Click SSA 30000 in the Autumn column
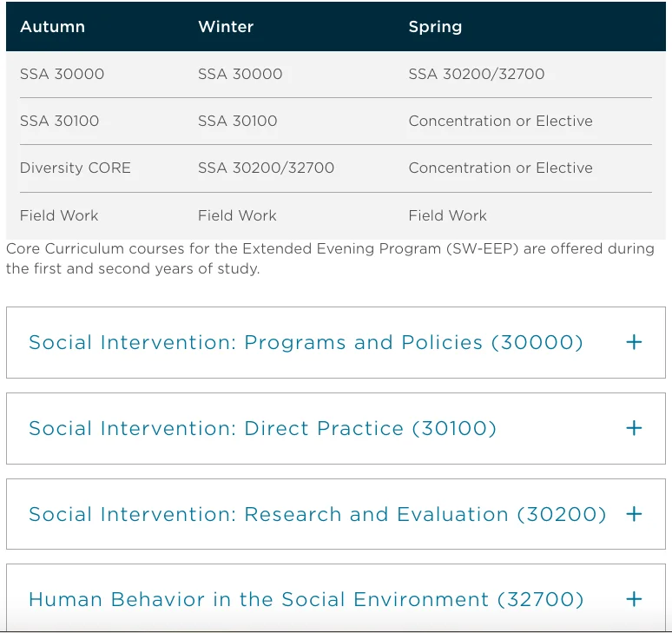Viewport: 672px width, 633px height. [x=62, y=74]
